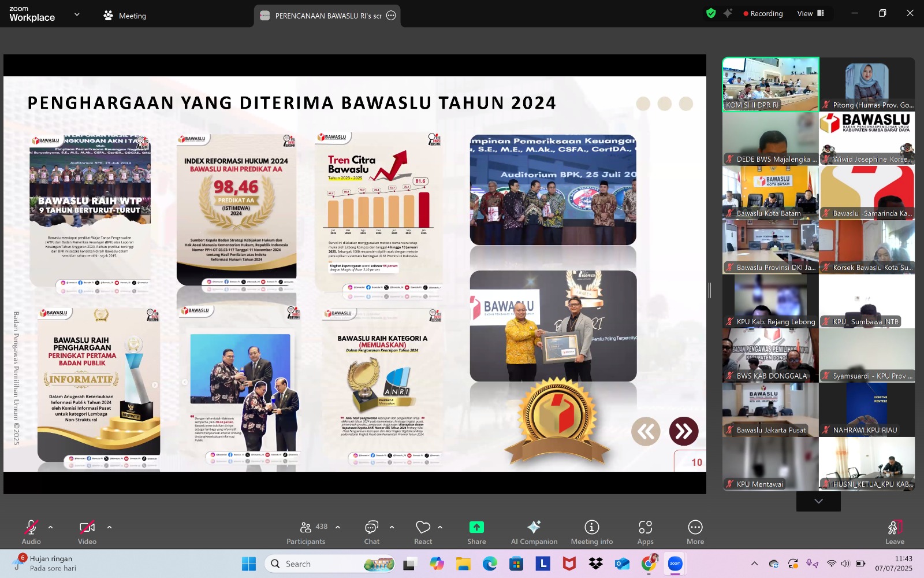924x578 pixels.
Task: Go to next slide with forward arrow
Action: click(684, 431)
